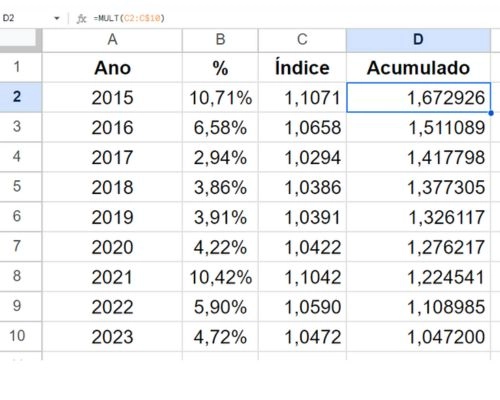Select the cell containing 1,672926
Image resolution: width=500 pixels, height=400 pixels.
tap(418, 97)
